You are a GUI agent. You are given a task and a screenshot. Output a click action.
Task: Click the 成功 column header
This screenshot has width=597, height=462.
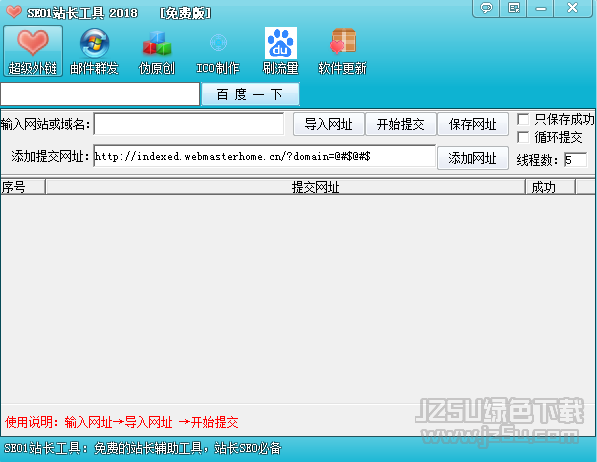[550, 187]
